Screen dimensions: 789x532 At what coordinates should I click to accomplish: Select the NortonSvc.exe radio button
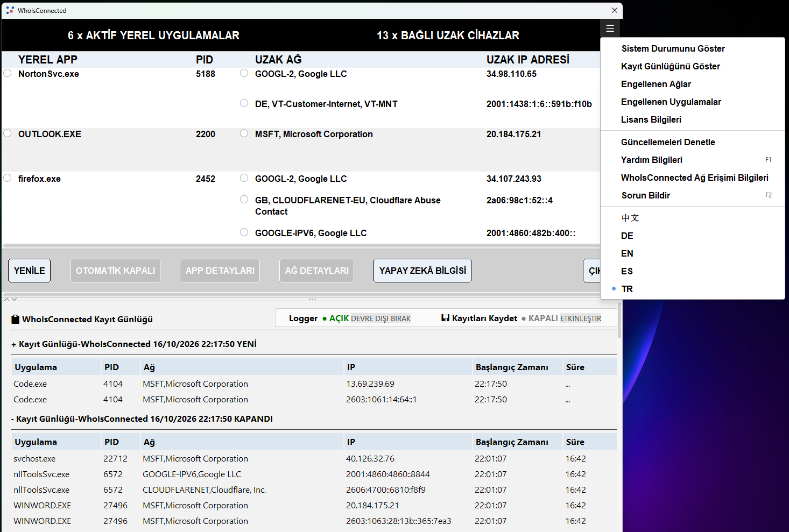click(x=8, y=73)
